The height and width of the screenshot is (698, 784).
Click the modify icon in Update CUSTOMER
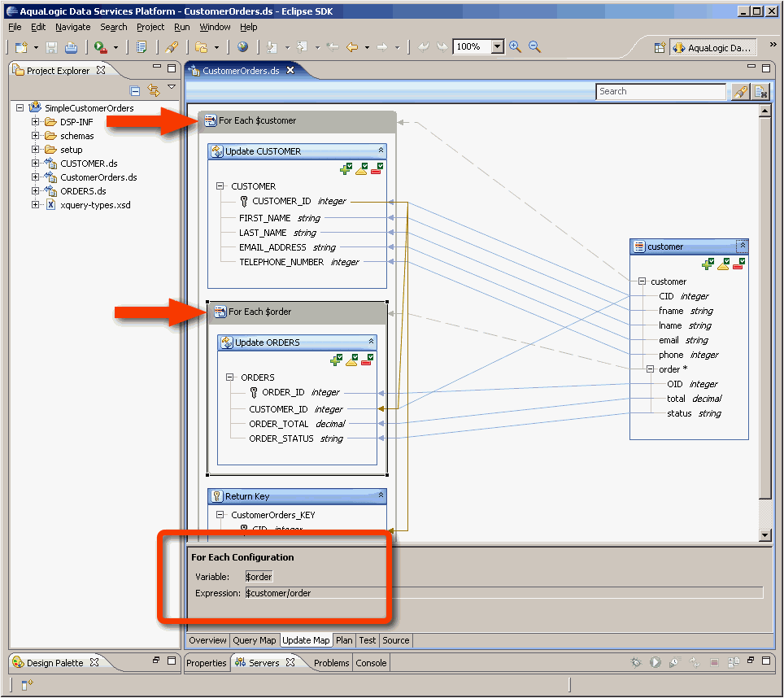(361, 169)
